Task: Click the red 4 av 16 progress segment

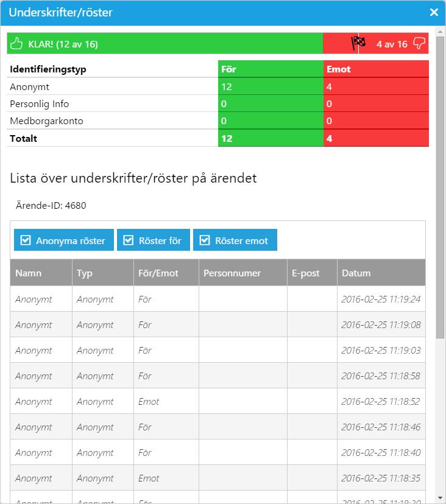Action: (375, 43)
